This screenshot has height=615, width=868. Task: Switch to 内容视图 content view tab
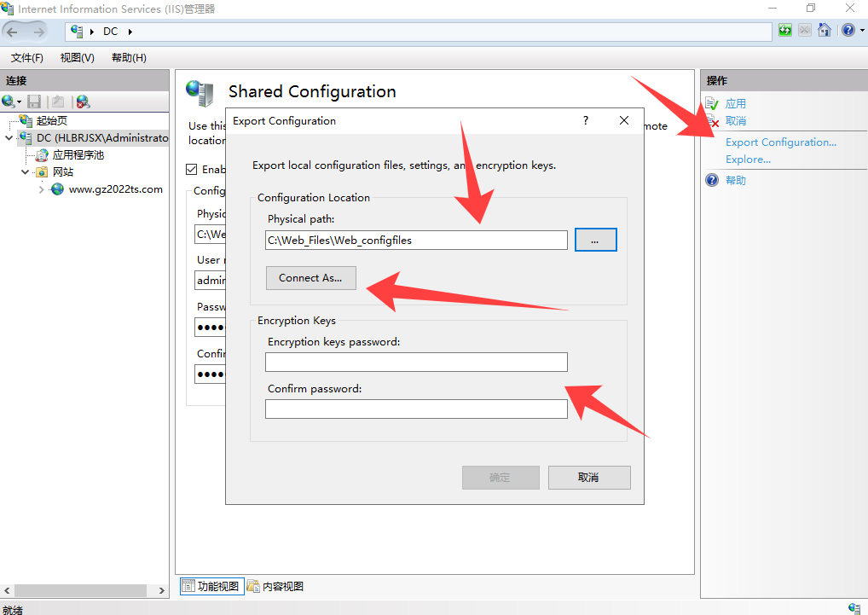click(275, 586)
